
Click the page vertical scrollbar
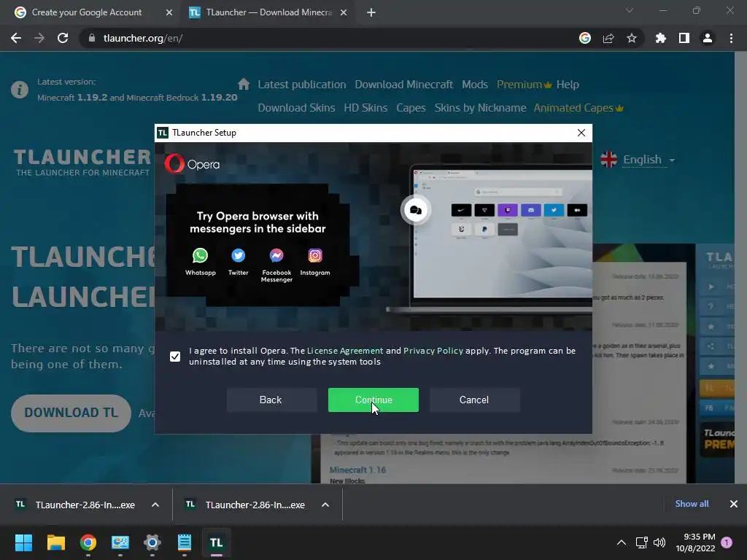(x=740, y=267)
